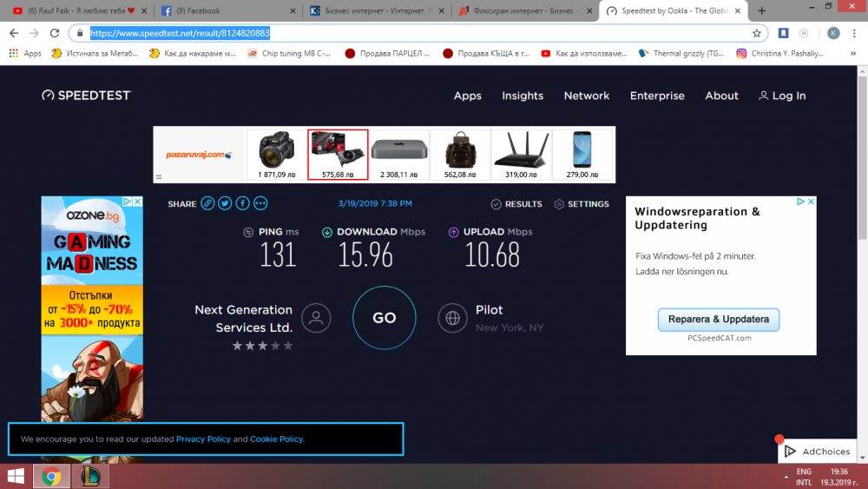Open the AdChoices info

click(x=818, y=452)
